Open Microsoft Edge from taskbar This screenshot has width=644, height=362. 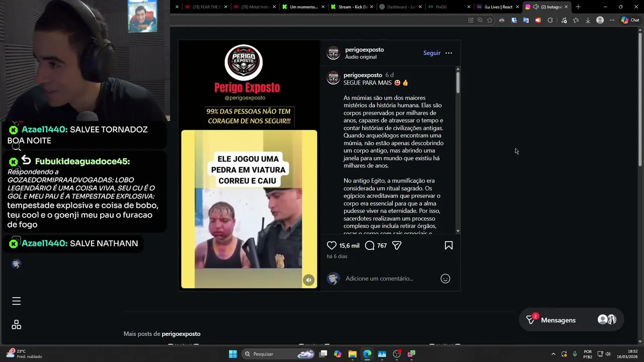tap(367, 354)
